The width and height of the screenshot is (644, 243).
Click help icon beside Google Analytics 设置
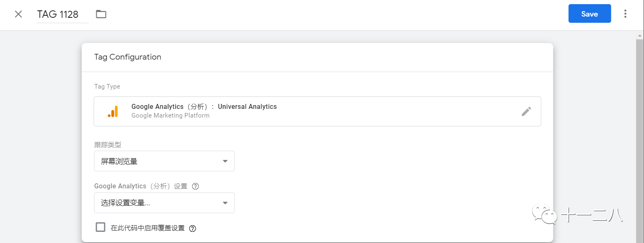tap(195, 186)
